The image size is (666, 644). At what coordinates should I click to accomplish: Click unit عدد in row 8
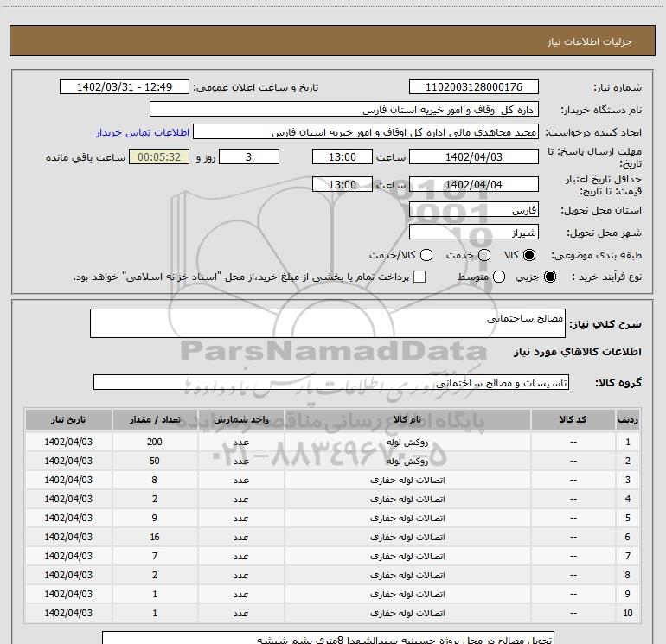240,575
